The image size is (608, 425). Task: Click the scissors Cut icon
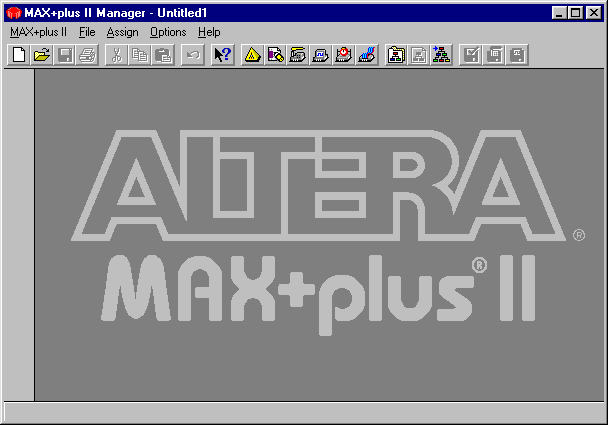pyautogui.click(x=116, y=55)
